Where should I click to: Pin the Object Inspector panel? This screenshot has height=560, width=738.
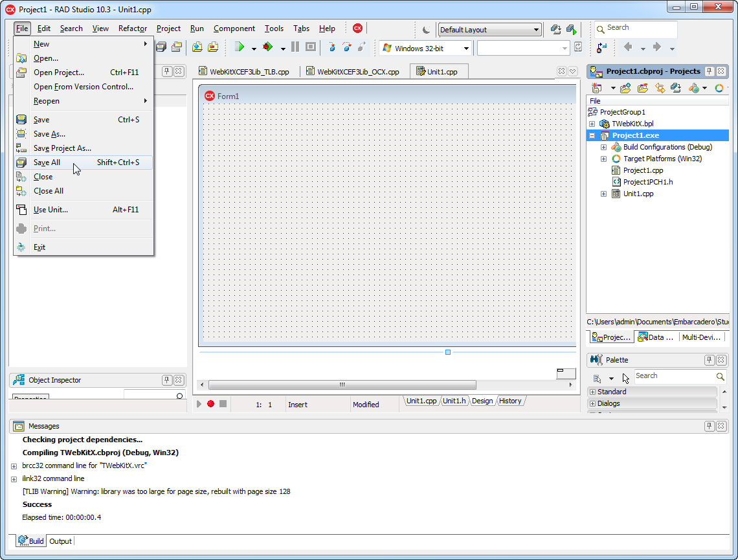[x=166, y=380]
